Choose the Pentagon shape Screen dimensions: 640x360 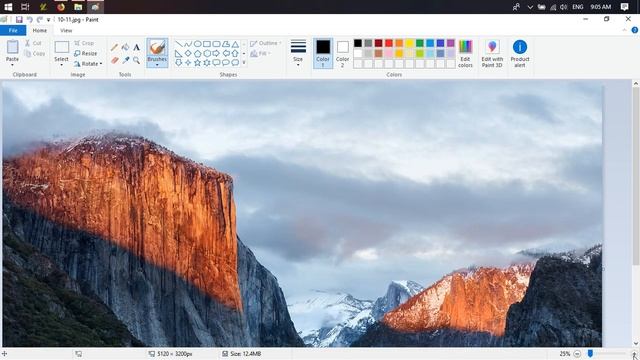(x=198, y=53)
